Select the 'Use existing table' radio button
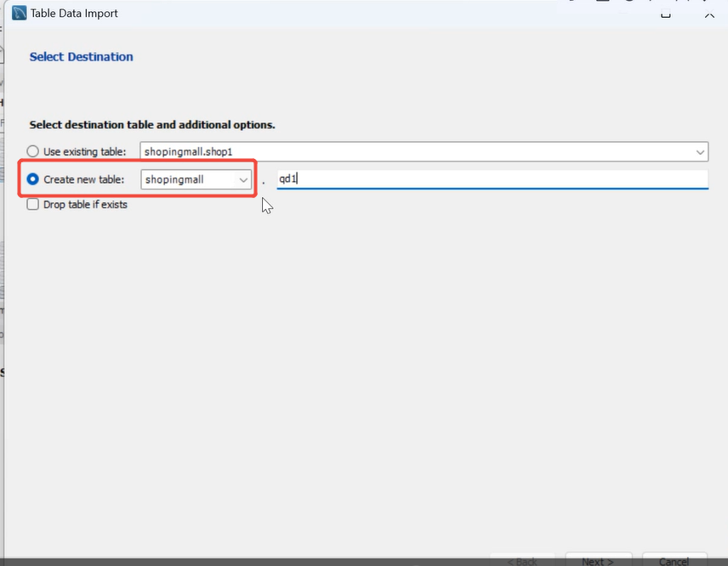This screenshot has height=566, width=728. pos(33,152)
